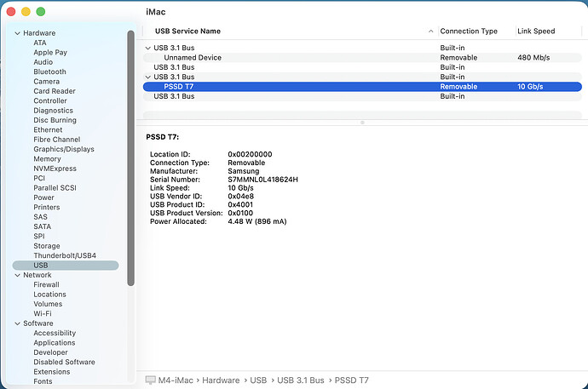Click USB 3.1 Bus in path bar
Screen dimensions: 588x389
point(301,380)
